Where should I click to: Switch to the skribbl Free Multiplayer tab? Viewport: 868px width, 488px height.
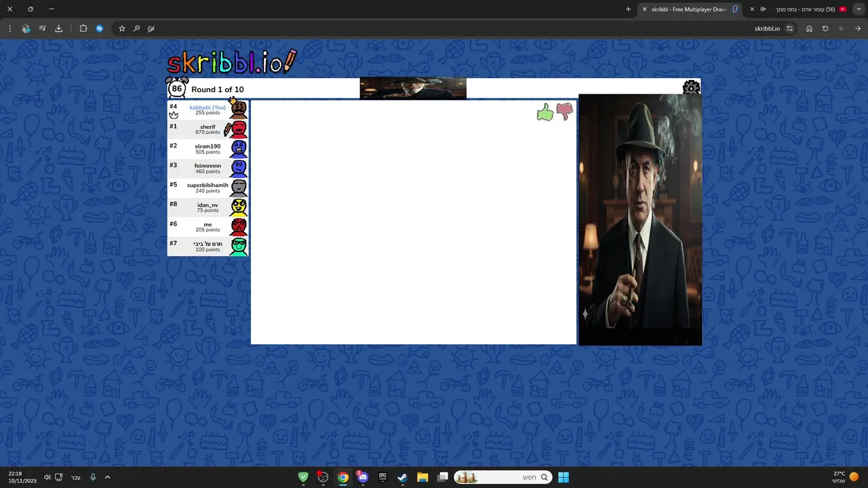pyautogui.click(x=692, y=9)
